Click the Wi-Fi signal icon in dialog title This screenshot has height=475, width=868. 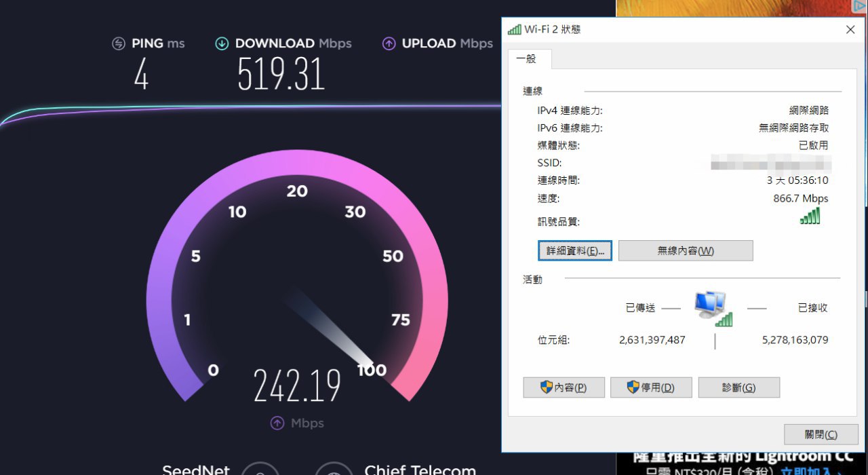[x=515, y=29]
